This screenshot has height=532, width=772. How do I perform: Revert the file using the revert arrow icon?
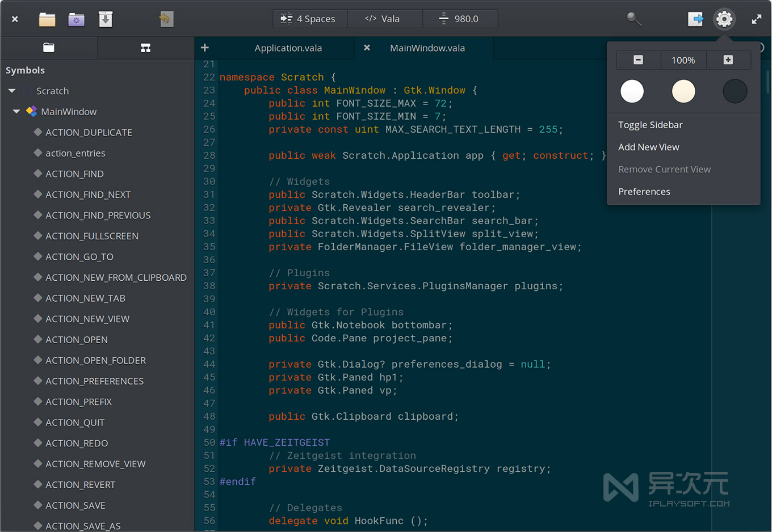pos(166,19)
